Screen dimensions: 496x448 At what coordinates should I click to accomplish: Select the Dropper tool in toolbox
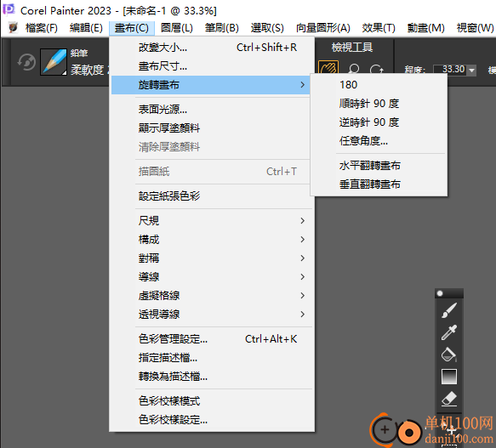pyautogui.click(x=449, y=332)
